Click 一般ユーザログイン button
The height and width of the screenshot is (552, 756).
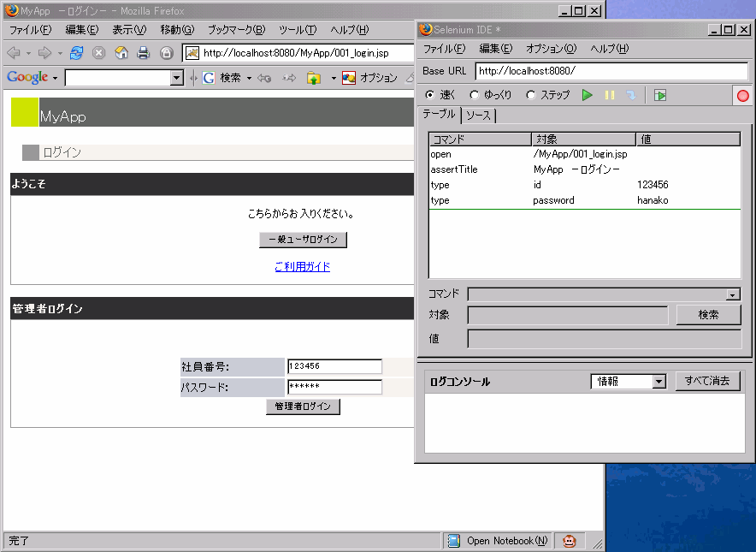303,240
